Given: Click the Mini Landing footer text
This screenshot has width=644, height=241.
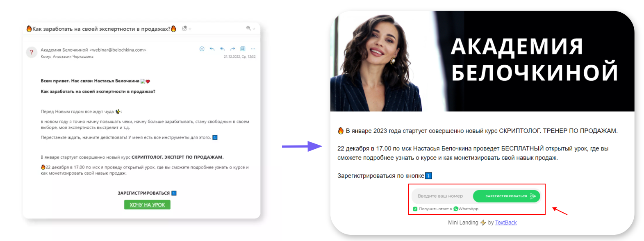Looking at the screenshot, I should click(x=463, y=223).
